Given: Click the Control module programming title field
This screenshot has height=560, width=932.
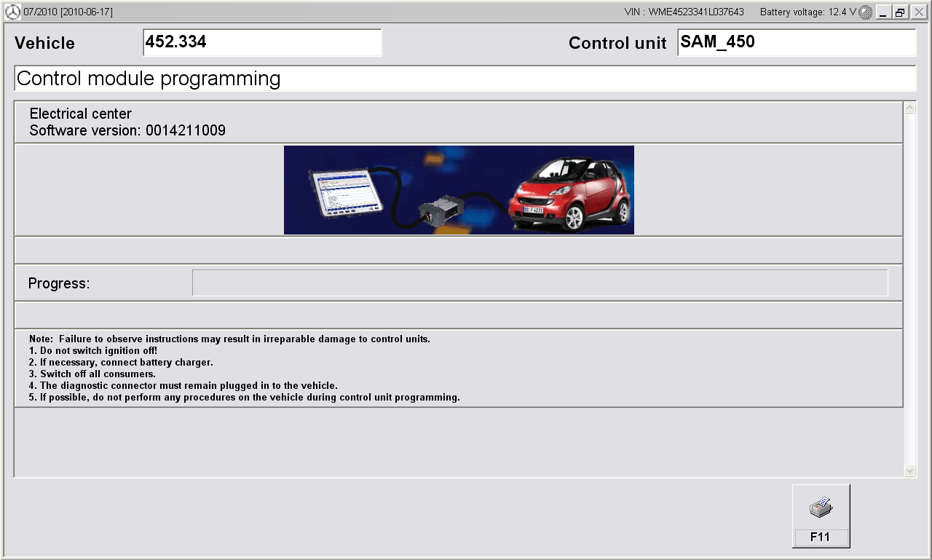Looking at the screenshot, I should [465, 79].
